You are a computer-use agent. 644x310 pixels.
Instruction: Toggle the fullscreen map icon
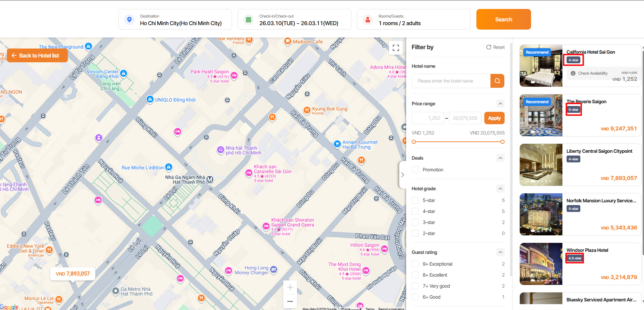(x=395, y=48)
